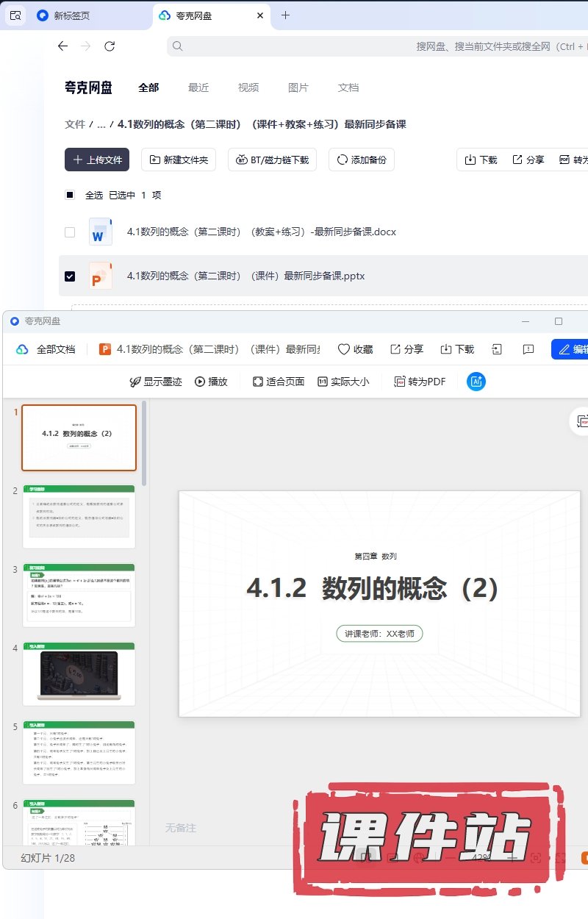Click the slide thumbnail panel scrollbar
This screenshot has width=588, height=919.
coord(144,442)
